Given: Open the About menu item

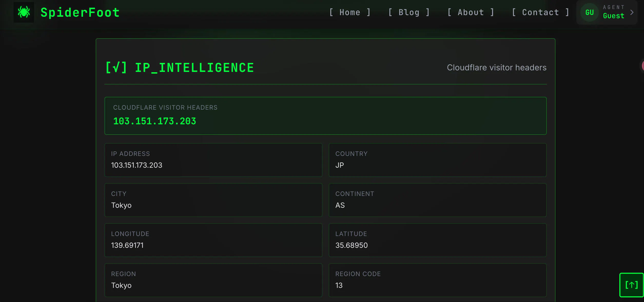Looking at the screenshot, I should (471, 12).
